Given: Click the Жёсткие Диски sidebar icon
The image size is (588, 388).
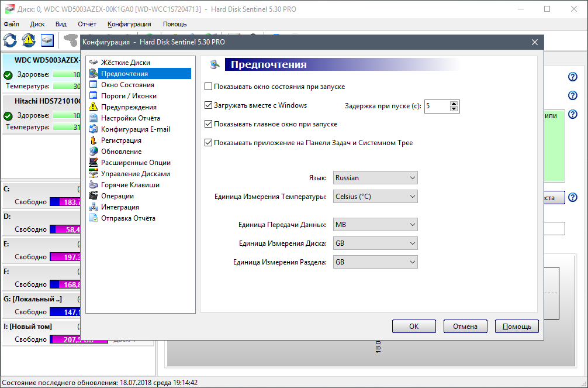Looking at the screenshot, I should [x=94, y=63].
